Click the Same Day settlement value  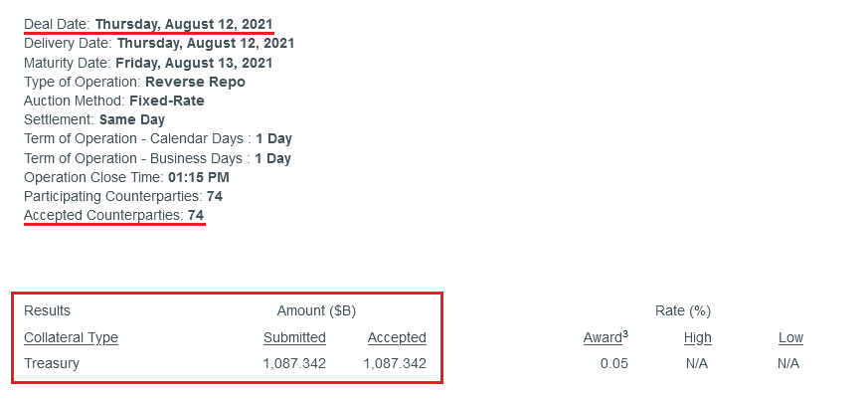132,119
